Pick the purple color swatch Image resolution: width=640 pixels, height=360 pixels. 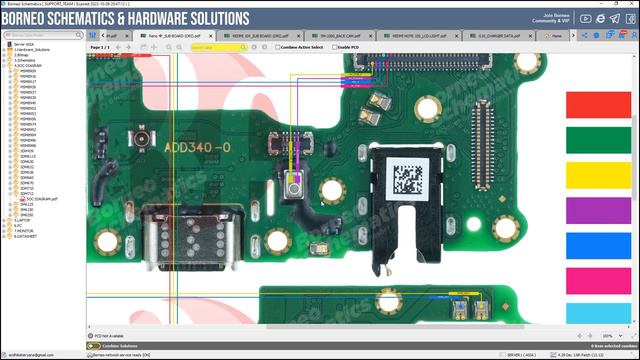click(x=598, y=211)
